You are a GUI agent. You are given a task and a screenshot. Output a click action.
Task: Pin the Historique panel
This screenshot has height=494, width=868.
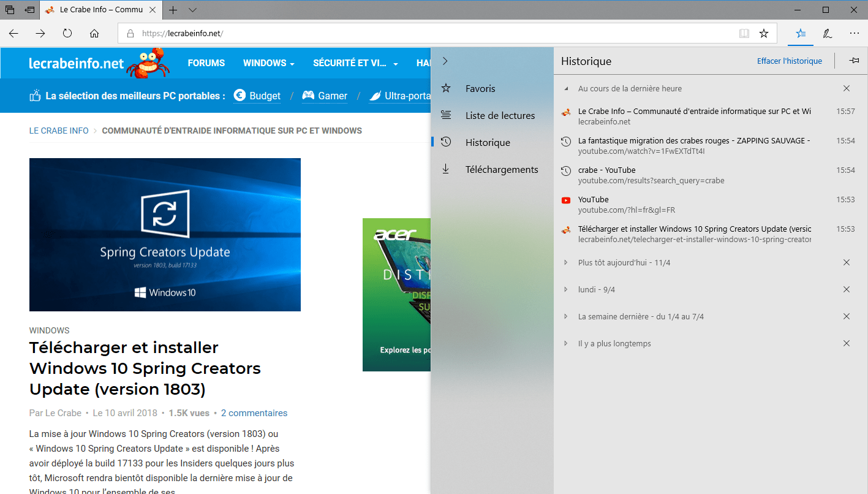click(x=855, y=61)
